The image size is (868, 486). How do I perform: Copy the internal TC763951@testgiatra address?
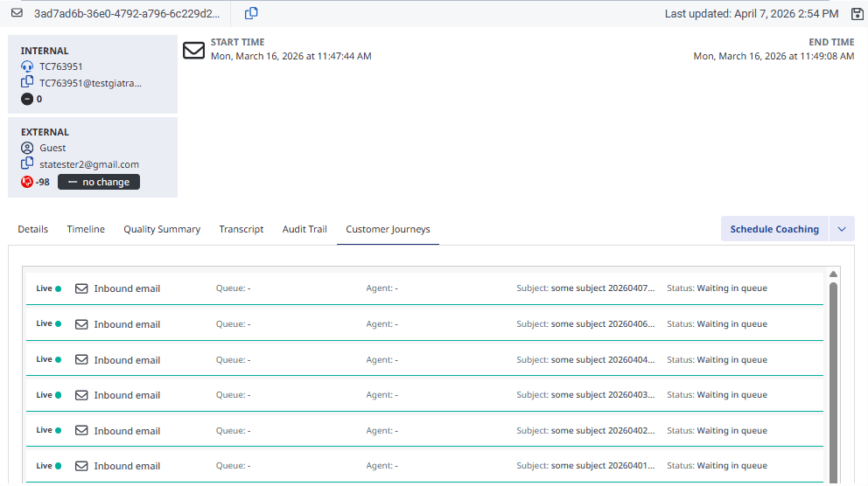[x=27, y=82]
